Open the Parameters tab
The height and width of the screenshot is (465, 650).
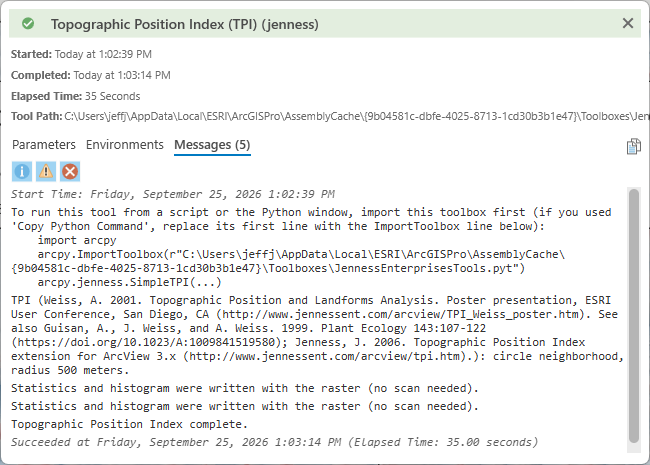click(x=44, y=145)
